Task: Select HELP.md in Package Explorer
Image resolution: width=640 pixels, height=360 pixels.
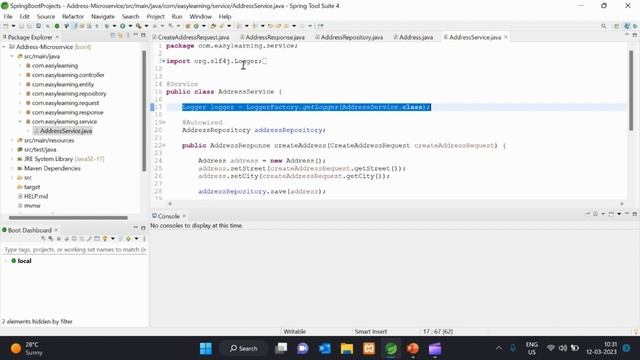Action: pos(36,196)
